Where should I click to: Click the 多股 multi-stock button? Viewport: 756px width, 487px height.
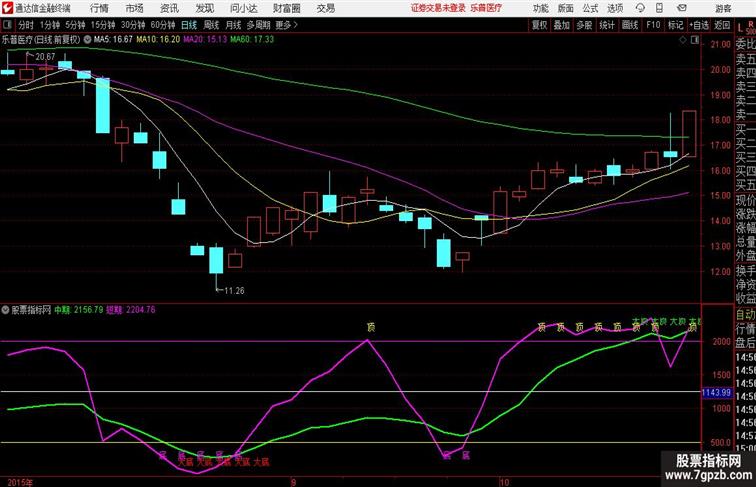tap(584, 25)
